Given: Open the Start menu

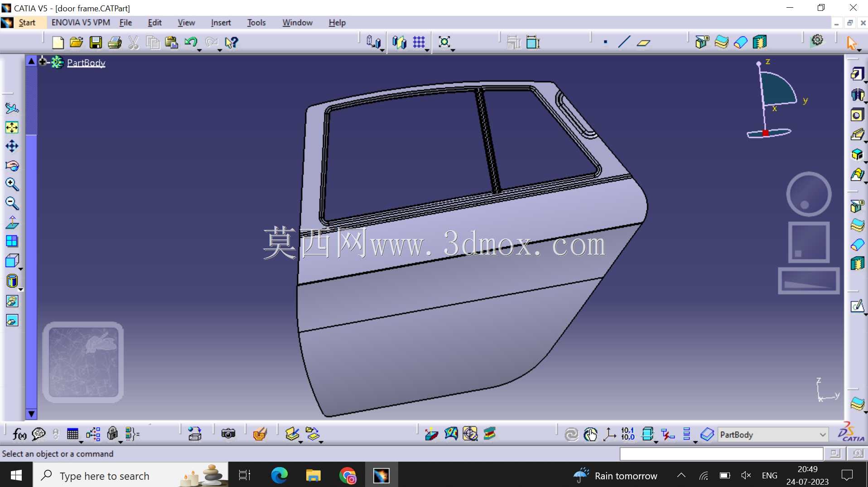Looking at the screenshot, I should tap(27, 23).
